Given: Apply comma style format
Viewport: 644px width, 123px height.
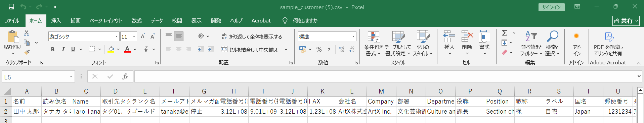Looking at the screenshot, I should (329, 49).
